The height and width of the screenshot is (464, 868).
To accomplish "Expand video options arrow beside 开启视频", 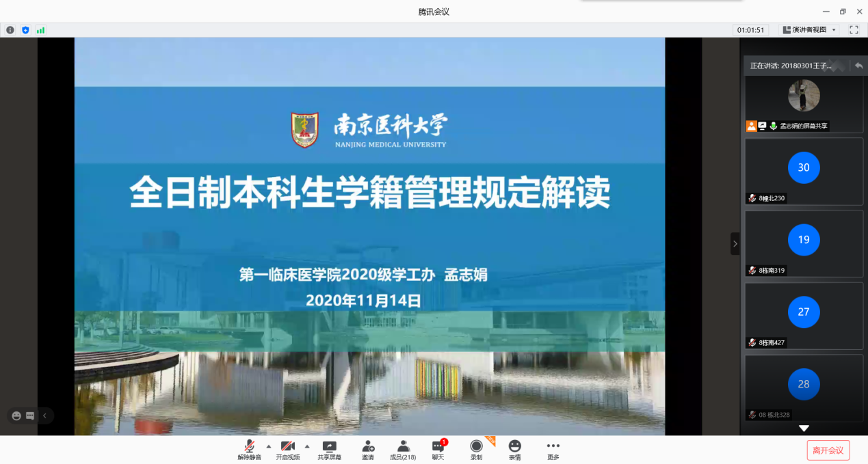I will pyautogui.click(x=307, y=446).
